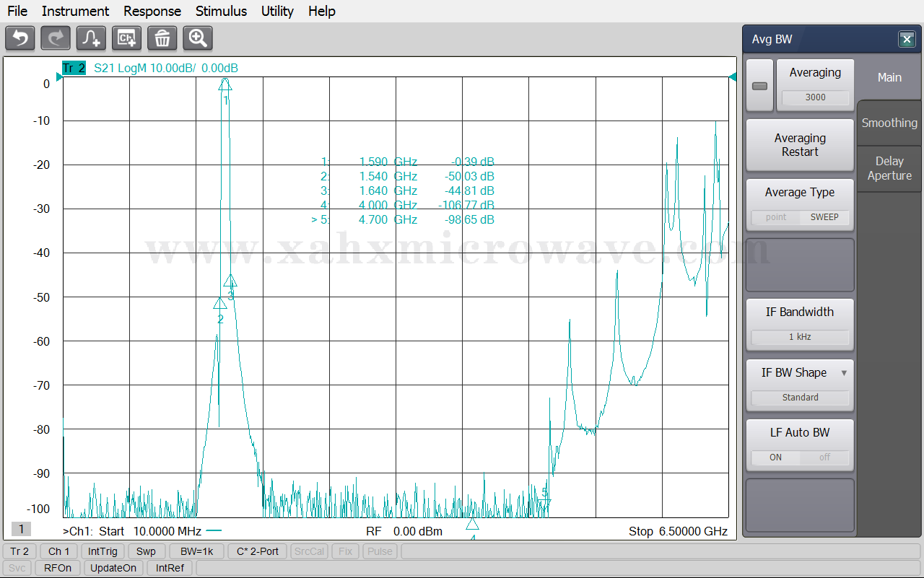The height and width of the screenshot is (578, 924).
Task: Click the Averaging 3000 value field
Action: 815,97
